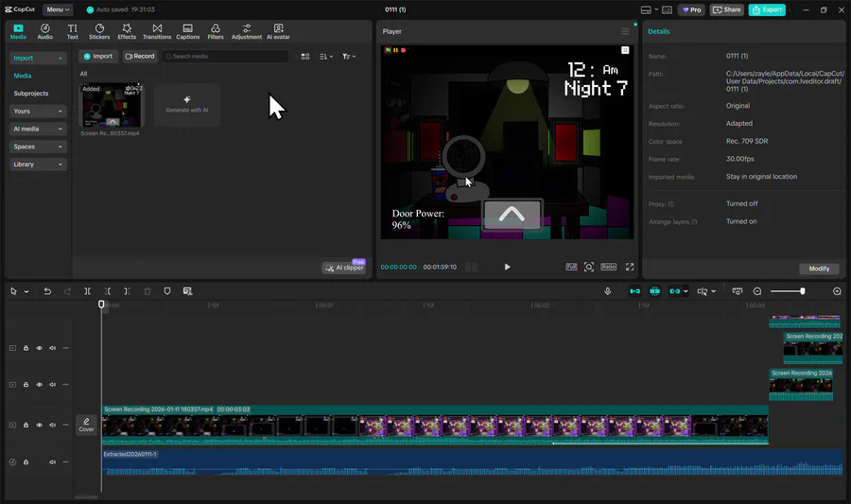The image size is (851, 504).
Task: Open the Effects tab
Action: (127, 31)
